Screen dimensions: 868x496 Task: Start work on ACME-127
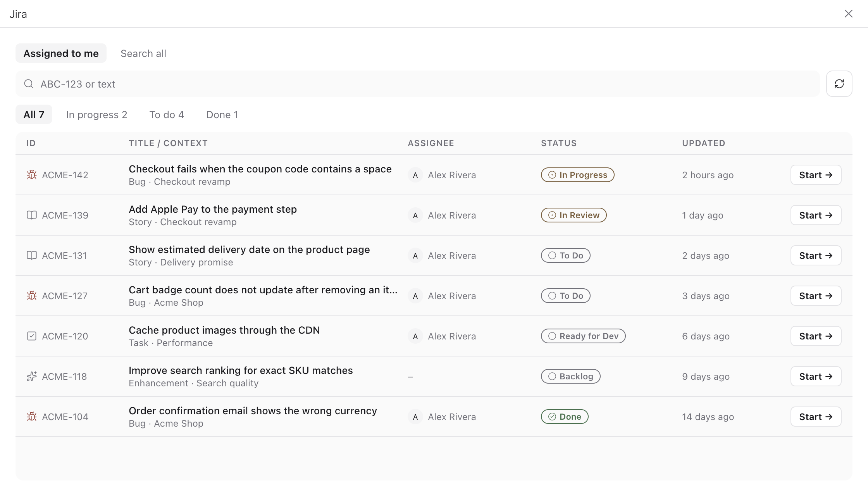[x=816, y=296]
